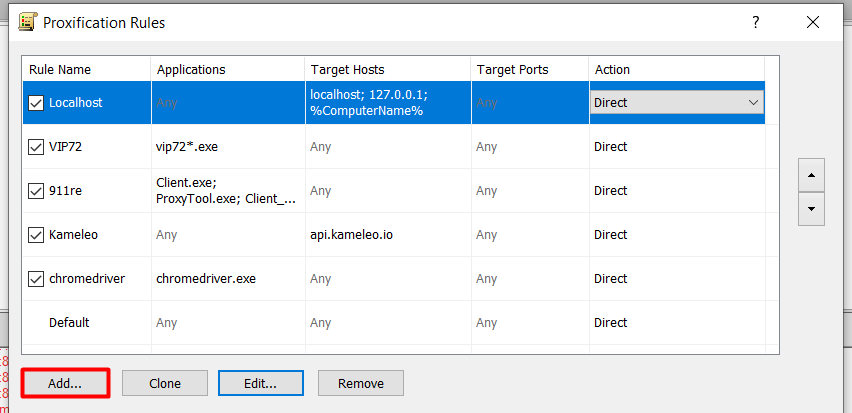Click the move rule down arrow

coord(810,209)
